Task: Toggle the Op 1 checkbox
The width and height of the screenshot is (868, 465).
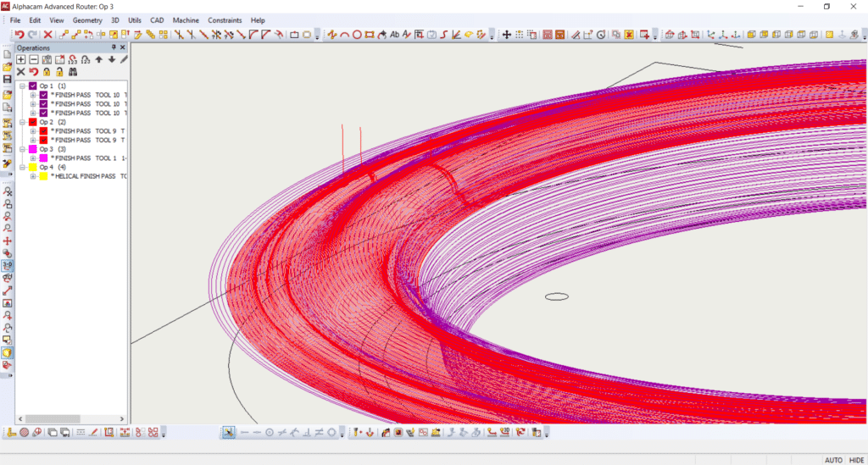Action: coord(33,86)
